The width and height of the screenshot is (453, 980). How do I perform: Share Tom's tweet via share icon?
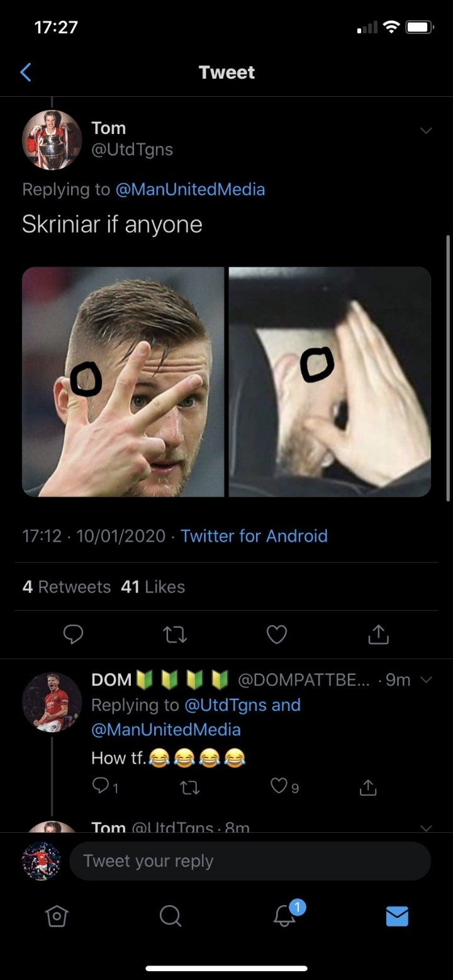378,635
